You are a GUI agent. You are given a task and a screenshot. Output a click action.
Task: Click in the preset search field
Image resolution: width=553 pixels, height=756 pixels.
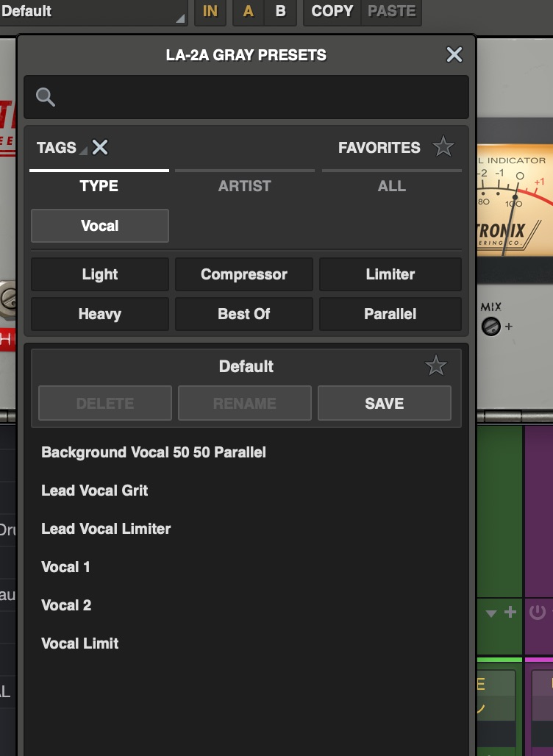coord(257,97)
